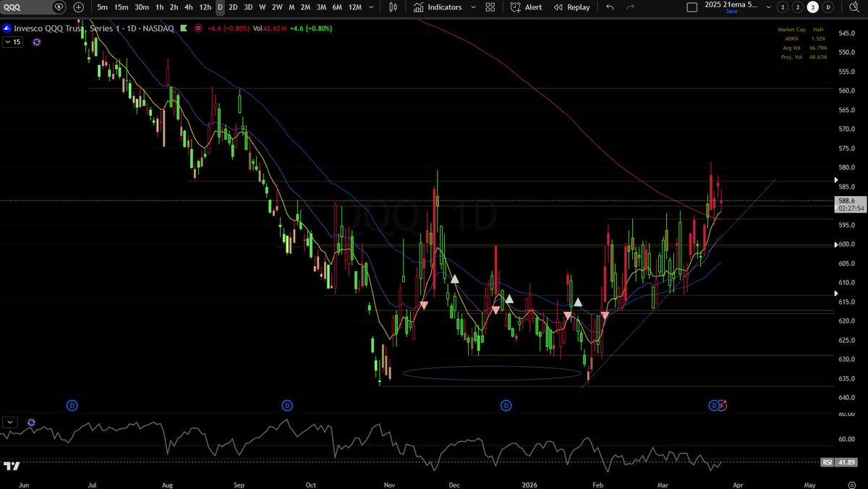Open the candlestick chart type selector
The image size is (868, 489).
pos(393,7)
